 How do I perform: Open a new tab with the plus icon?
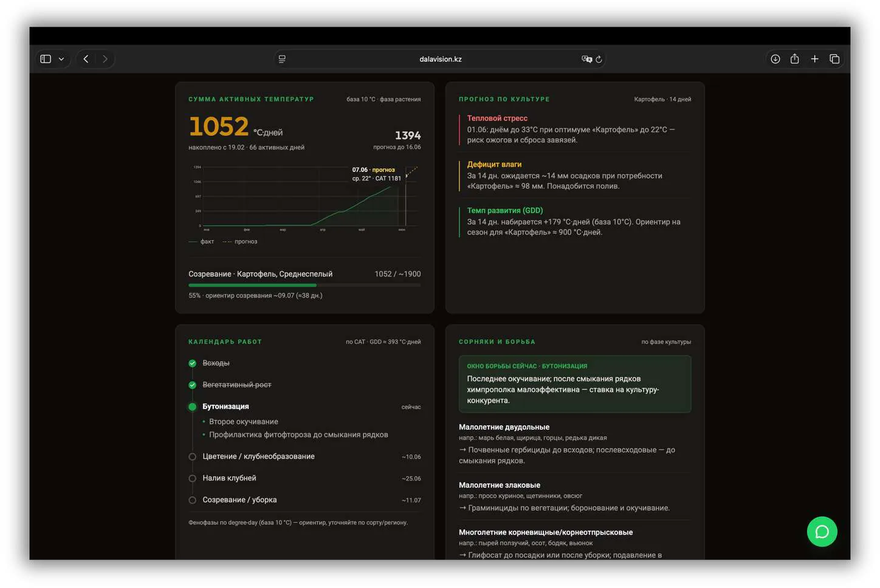coord(815,59)
